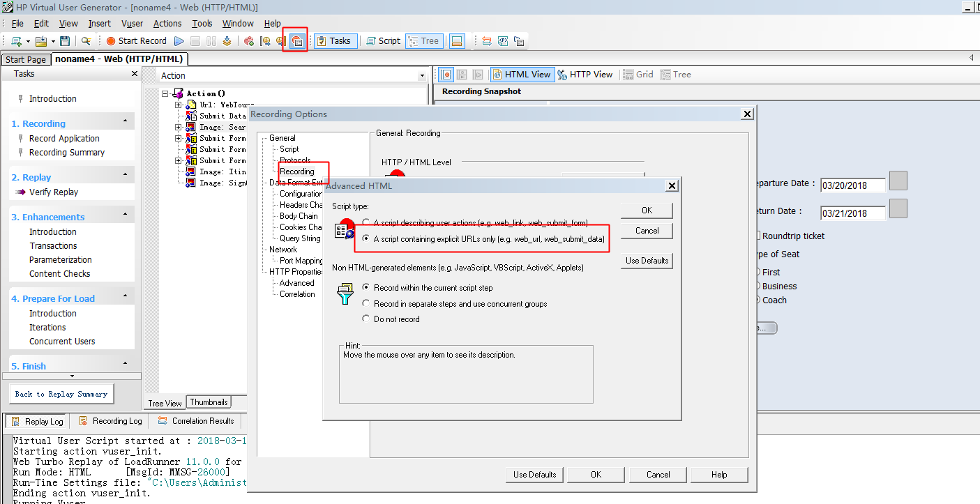Click the Open Script folder icon
The image size is (980, 504).
point(41,41)
